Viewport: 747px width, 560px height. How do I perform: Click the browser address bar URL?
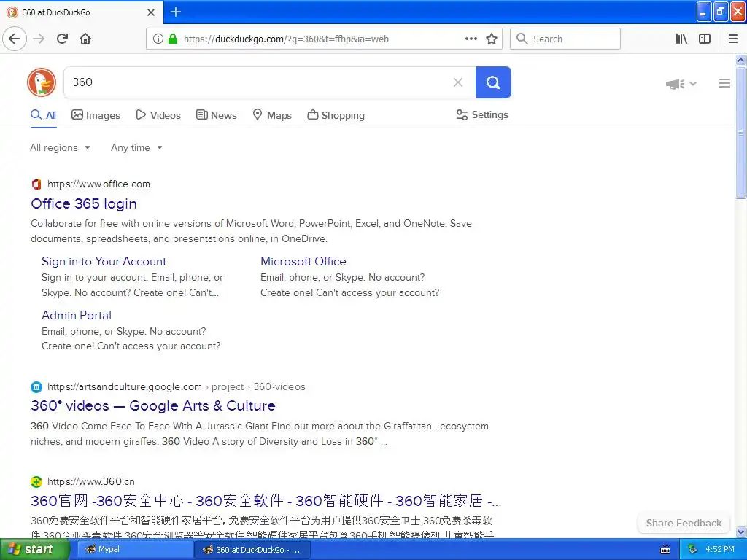click(286, 39)
